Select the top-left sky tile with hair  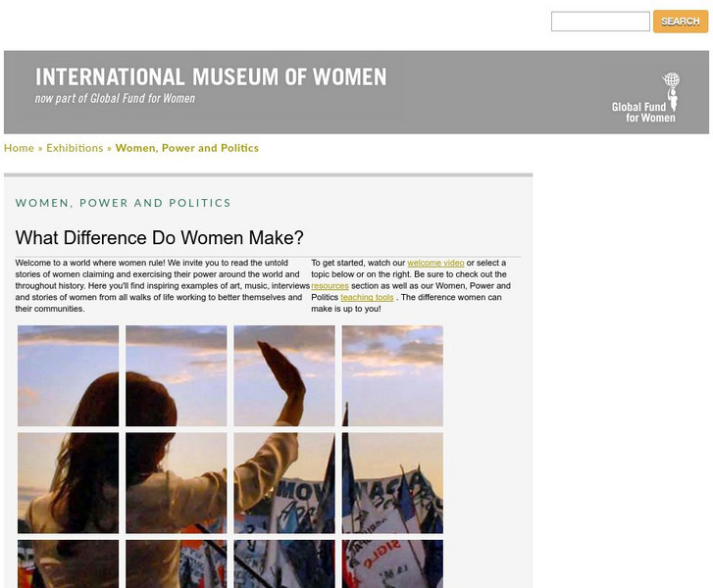pyautogui.click(x=69, y=375)
